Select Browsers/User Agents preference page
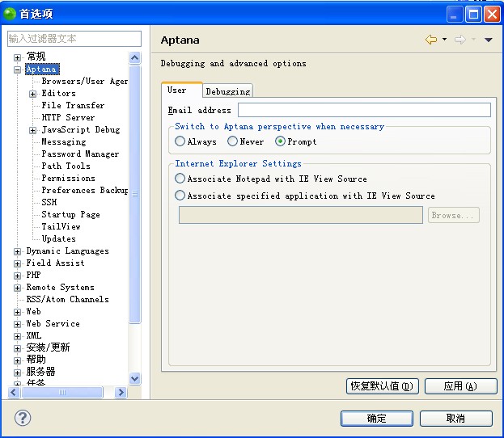The image size is (504, 438). (x=85, y=82)
